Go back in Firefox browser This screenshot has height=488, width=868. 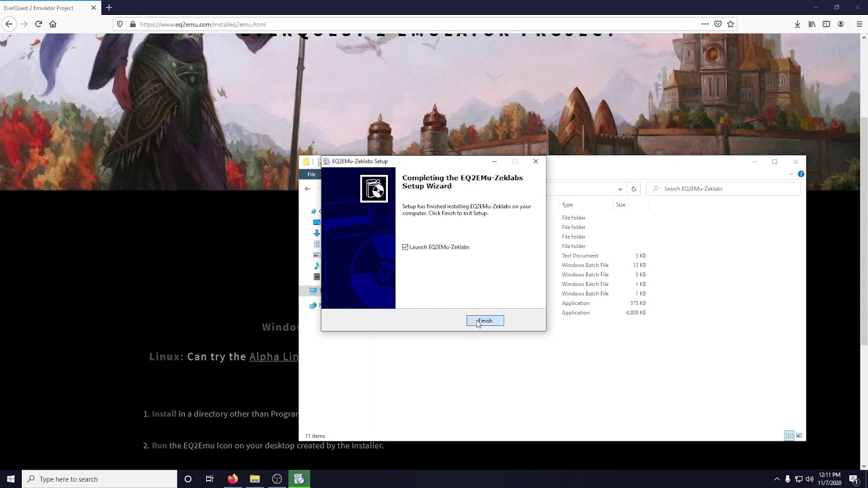click(x=9, y=24)
